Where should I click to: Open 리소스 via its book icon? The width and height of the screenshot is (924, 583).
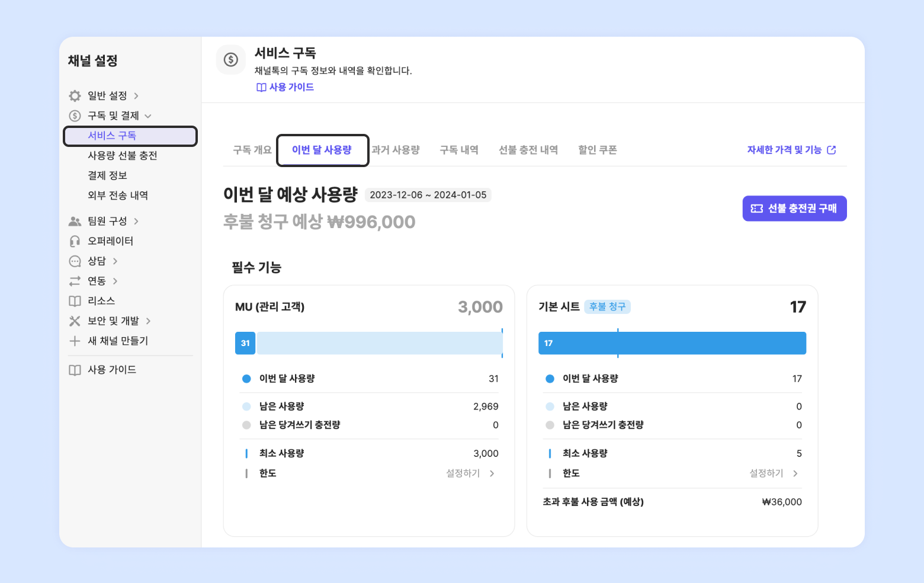tap(75, 301)
